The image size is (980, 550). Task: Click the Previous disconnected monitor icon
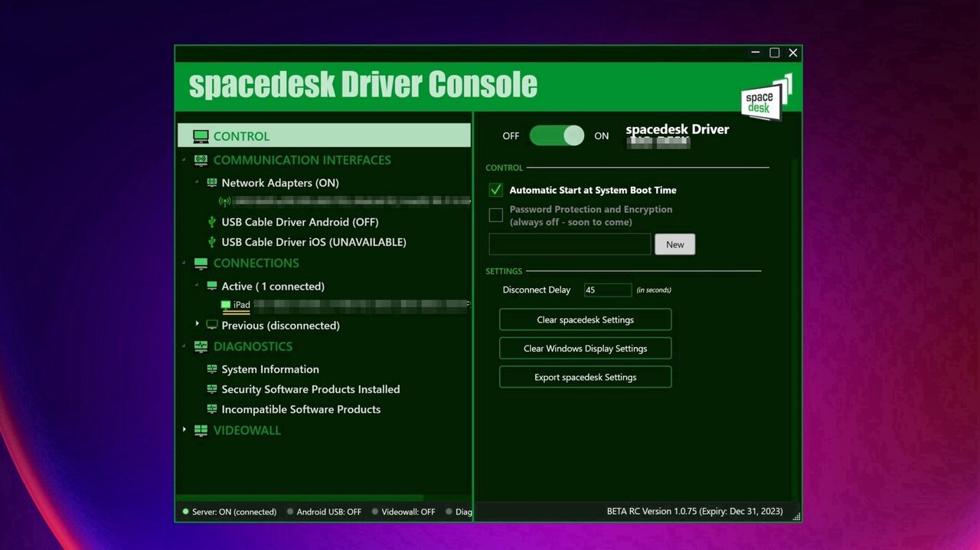212,326
